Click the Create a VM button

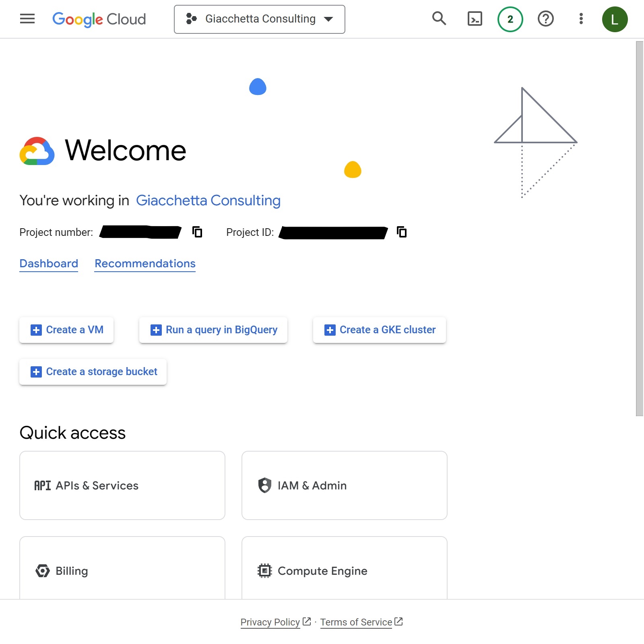point(66,330)
